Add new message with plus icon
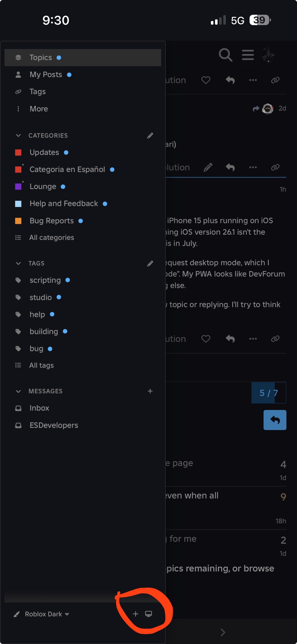Viewport: 297px width, 644px height. [x=150, y=391]
